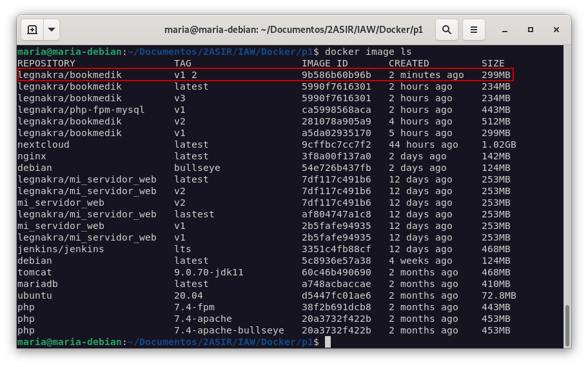The height and width of the screenshot is (367, 588).
Task: Click the SIZE column header text
Action: [493, 63]
